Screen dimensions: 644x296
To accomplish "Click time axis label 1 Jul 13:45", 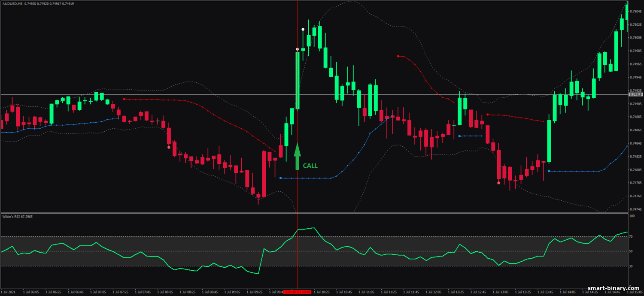I will click(544, 292).
